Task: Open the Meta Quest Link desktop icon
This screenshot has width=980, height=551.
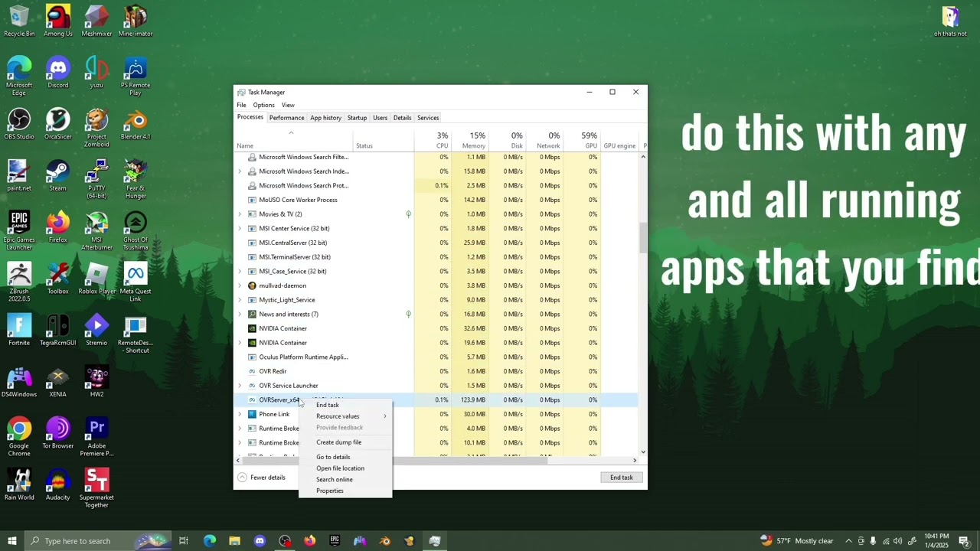Action: [136, 282]
